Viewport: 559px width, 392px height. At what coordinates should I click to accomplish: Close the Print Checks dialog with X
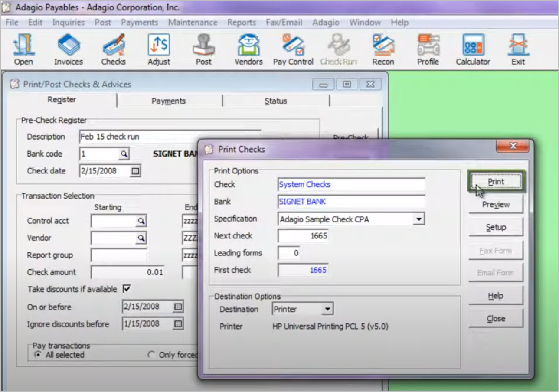click(513, 147)
